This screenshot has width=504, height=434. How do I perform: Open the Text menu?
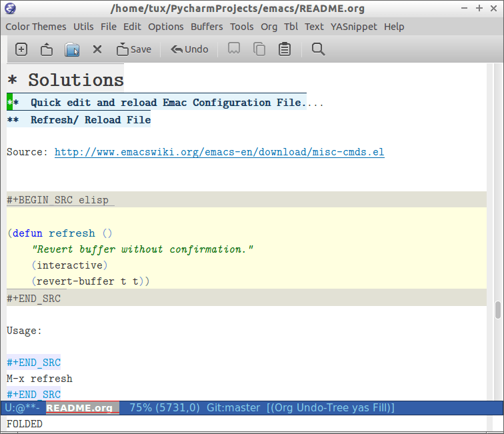coord(314,27)
